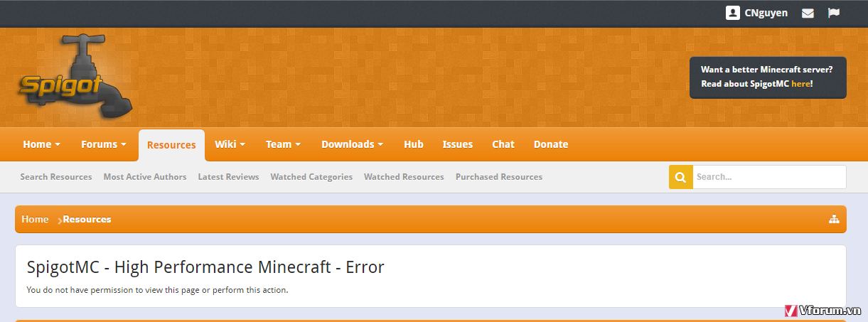Screen dimensions: 868x322
Task: Open the inbox envelope icon
Action: click(x=808, y=13)
